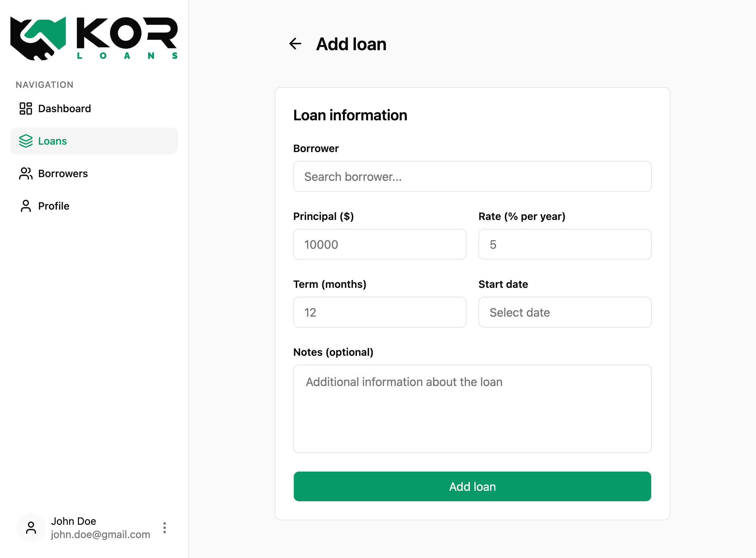
Task: Click the Profile person icon
Action: point(25,206)
